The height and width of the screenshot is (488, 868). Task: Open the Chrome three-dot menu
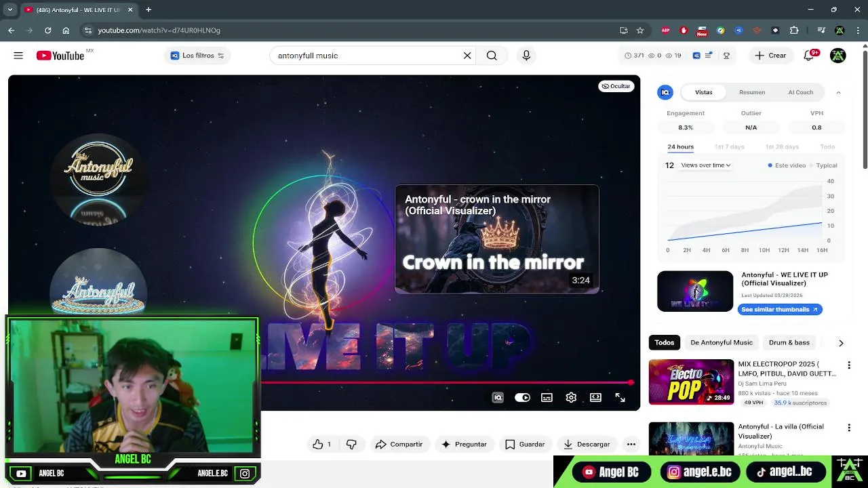tap(857, 30)
